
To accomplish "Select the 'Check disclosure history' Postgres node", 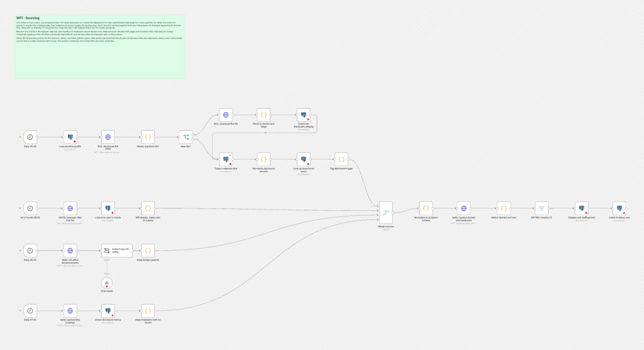I will pos(108,311).
